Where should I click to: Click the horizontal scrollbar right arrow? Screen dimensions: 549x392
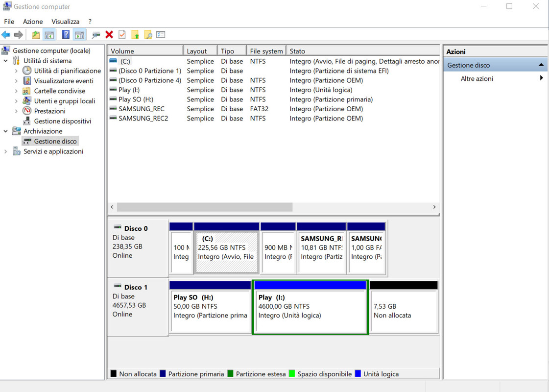click(x=434, y=207)
